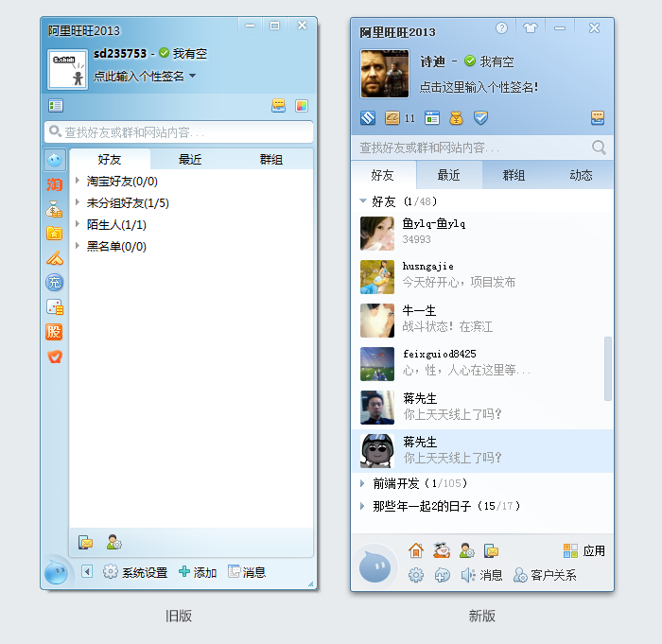Click the skin T-shirt icon in new title bar

point(530,28)
